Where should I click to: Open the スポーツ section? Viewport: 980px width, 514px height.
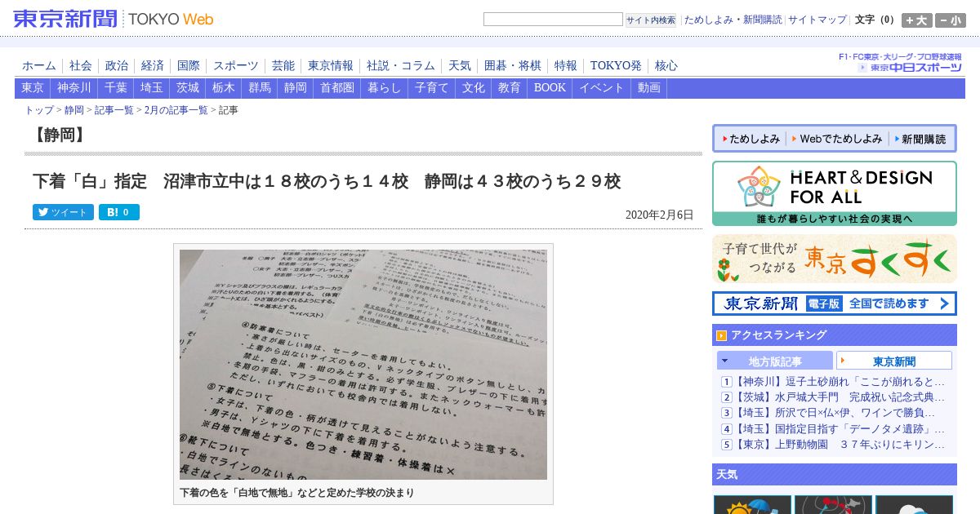pyautogui.click(x=236, y=65)
